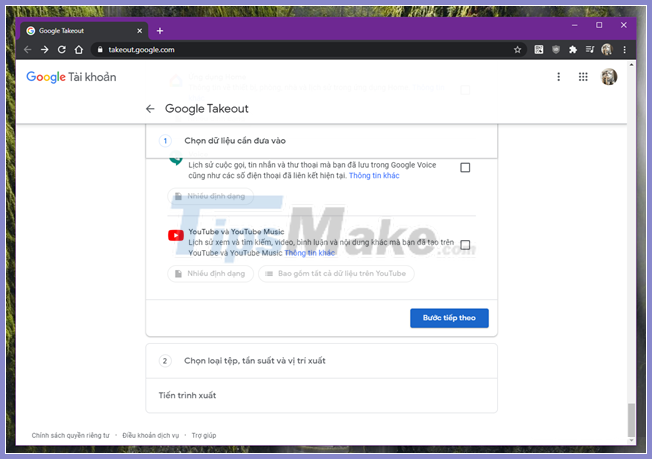Image resolution: width=652 pixels, height=459 pixels.
Task: Open Chrome's three-dot menu
Action: tap(624, 49)
